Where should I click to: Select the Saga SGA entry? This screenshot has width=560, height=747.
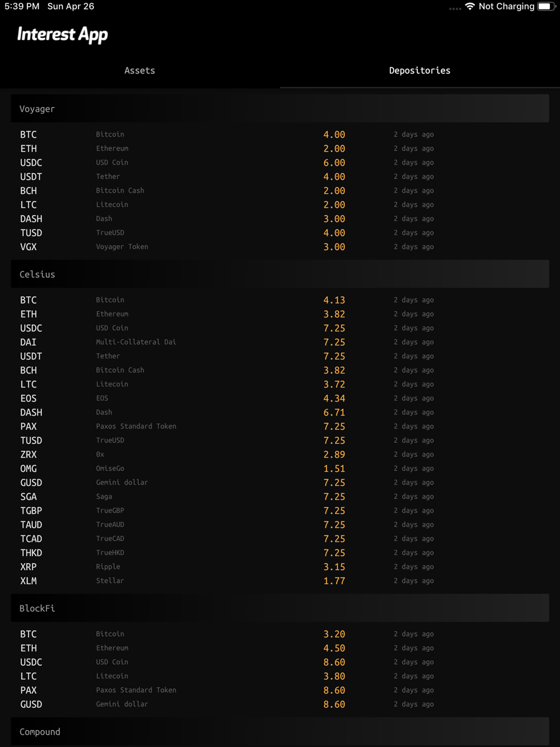[x=280, y=497]
